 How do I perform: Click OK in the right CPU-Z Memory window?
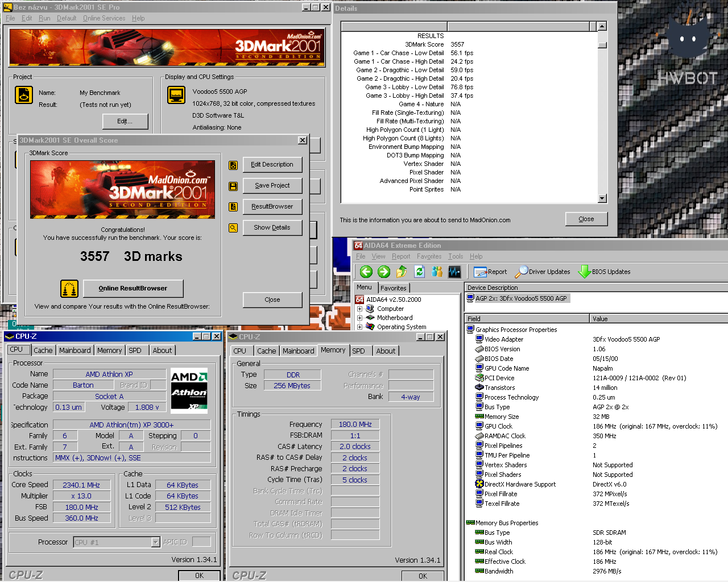423,576
